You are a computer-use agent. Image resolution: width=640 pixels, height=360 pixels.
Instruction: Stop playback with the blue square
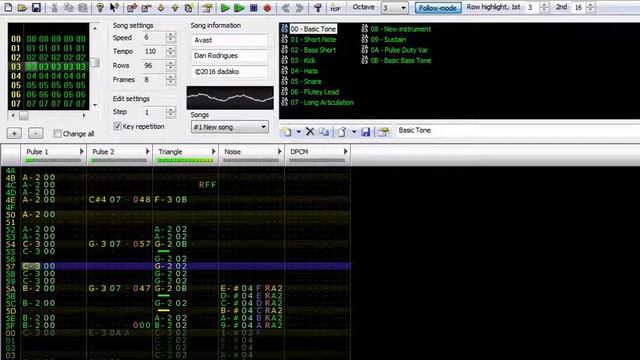[x=253, y=7]
